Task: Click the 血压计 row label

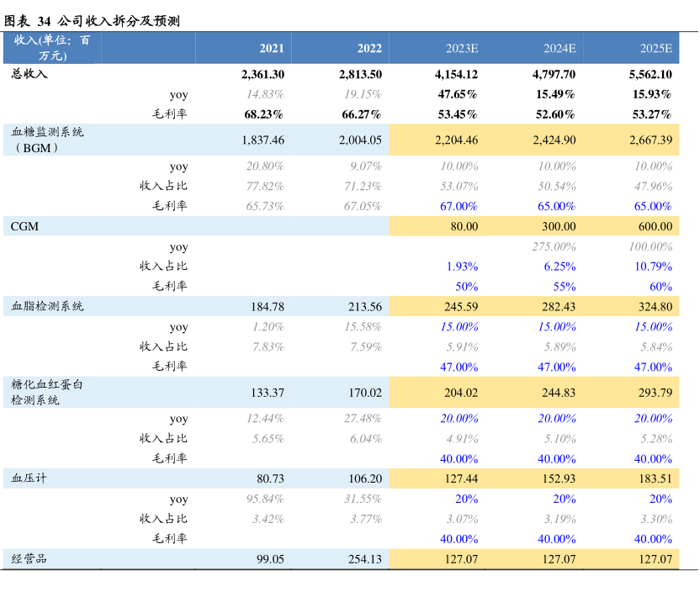Action: click(x=29, y=478)
